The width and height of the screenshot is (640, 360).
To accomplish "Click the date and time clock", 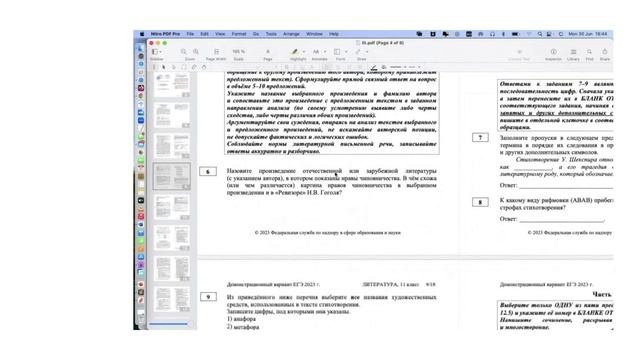I will point(588,34).
